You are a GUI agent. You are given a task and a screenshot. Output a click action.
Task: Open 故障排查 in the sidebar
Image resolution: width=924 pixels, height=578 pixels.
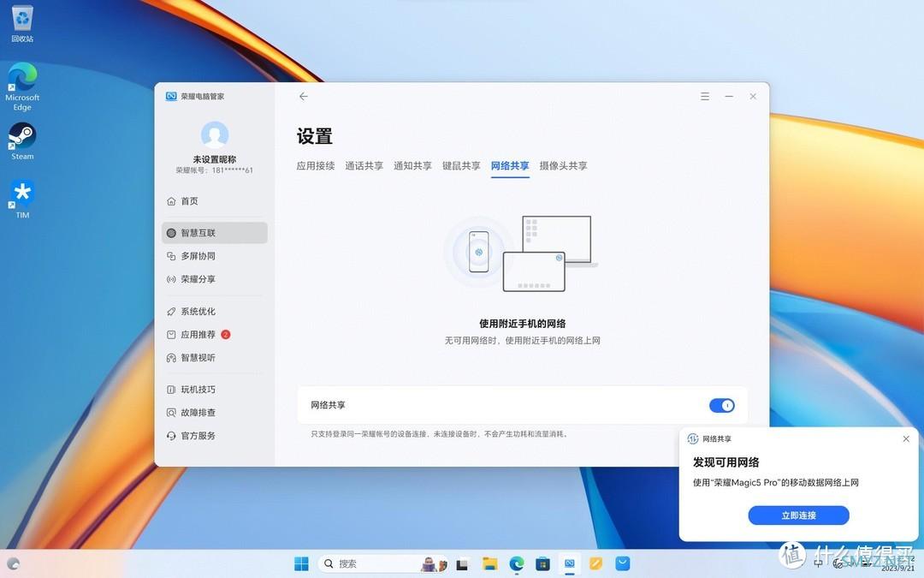[215, 412]
